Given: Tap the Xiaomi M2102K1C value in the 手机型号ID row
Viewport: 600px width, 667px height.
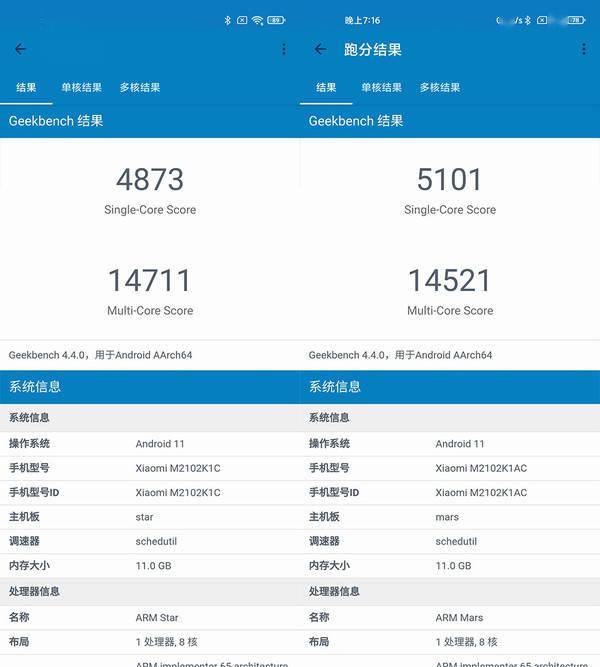Looking at the screenshot, I should pos(178,493).
